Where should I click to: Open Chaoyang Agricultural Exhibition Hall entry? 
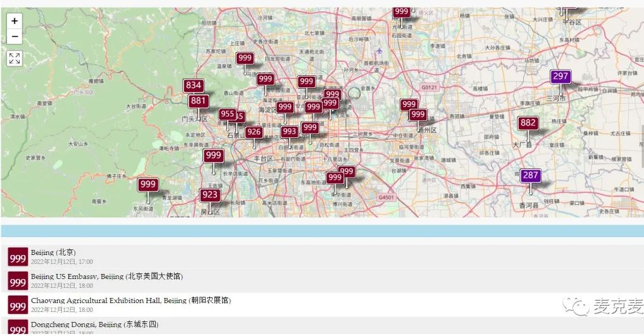pos(130,301)
